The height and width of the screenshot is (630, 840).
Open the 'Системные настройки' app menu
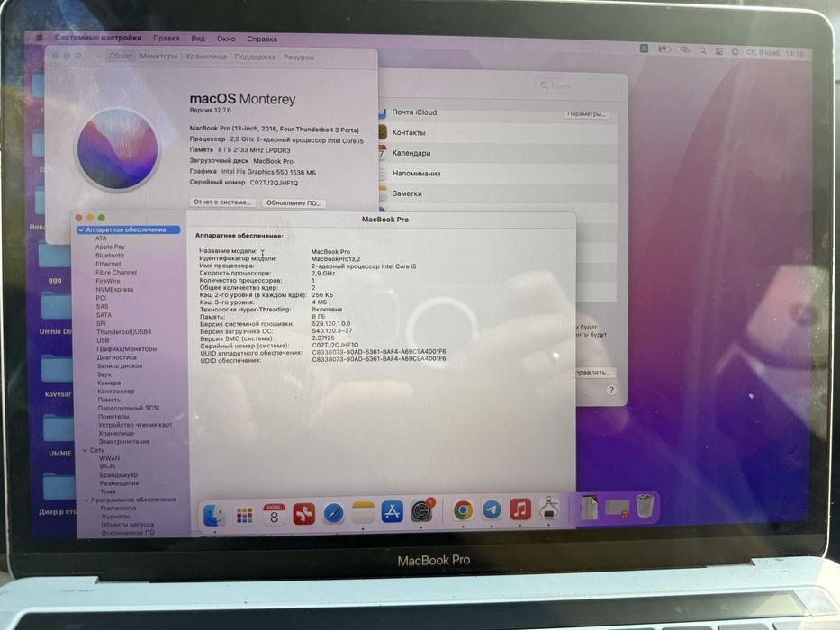[98, 38]
